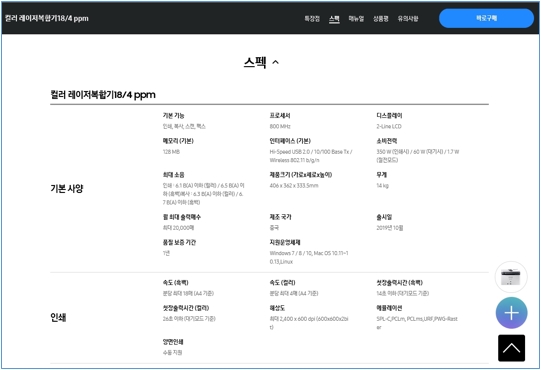Click the 해상도 label
The image size is (541, 370).
coord(277,308)
